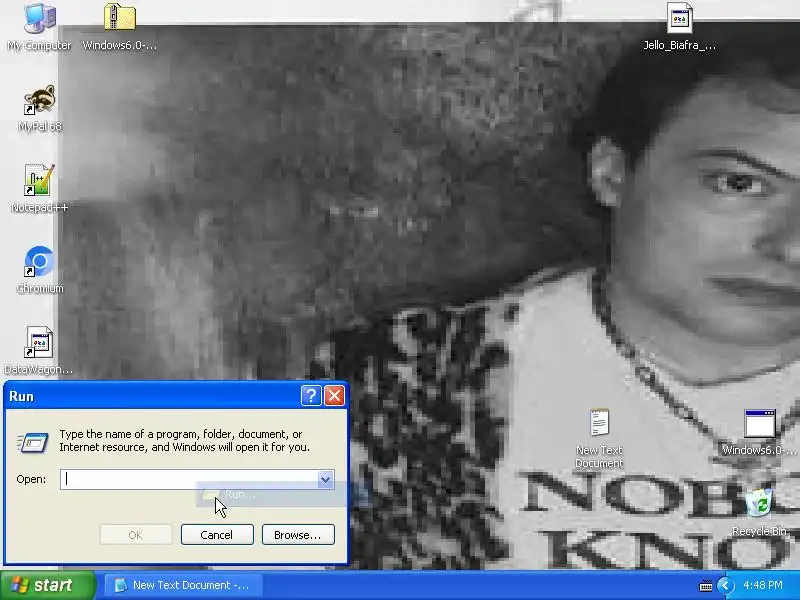800x600 pixels.
Task: Click the Browse... button
Action: (298, 535)
